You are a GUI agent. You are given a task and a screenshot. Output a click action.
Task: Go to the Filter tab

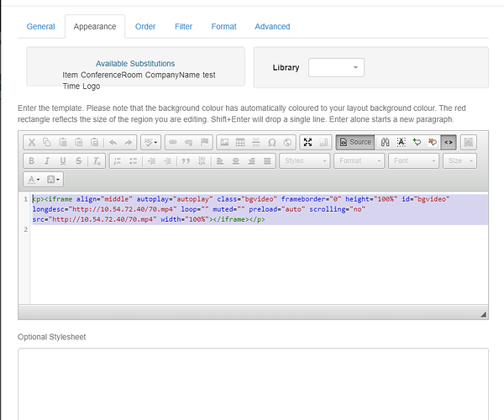click(183, 27)
